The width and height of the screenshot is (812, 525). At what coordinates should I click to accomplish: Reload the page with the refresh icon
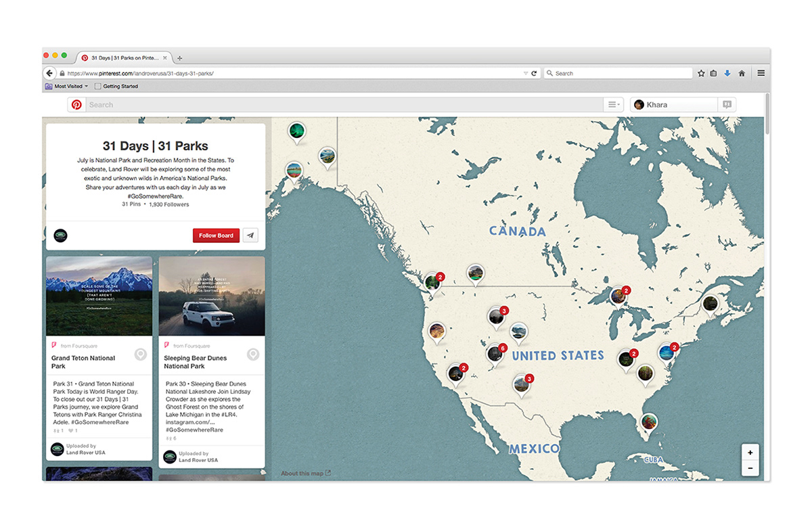534,73
